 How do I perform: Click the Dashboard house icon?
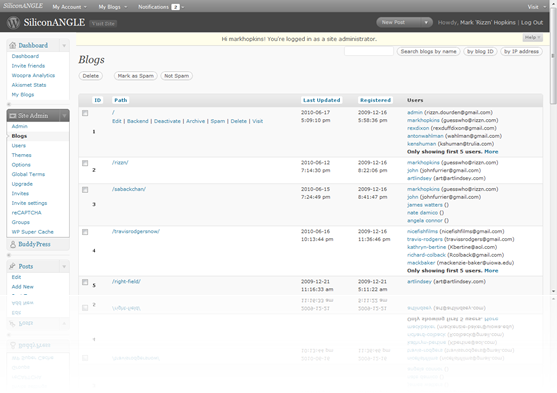click(12, 45)
